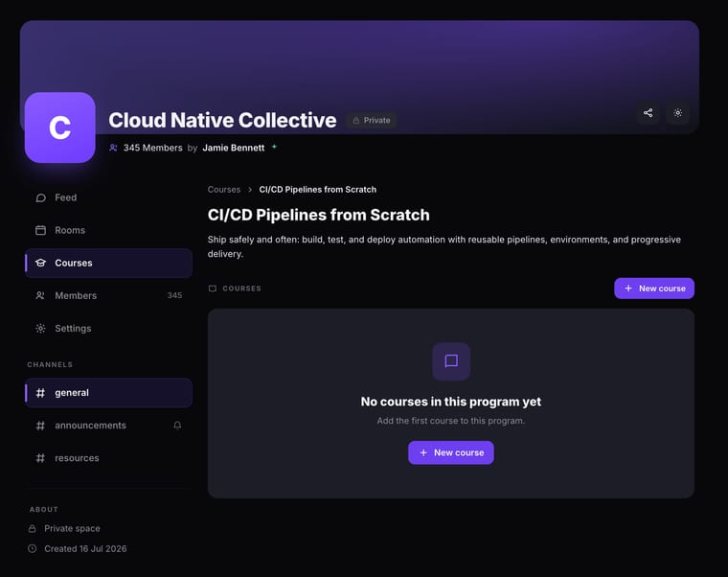Open the gear settings icon in the banner

677,113
